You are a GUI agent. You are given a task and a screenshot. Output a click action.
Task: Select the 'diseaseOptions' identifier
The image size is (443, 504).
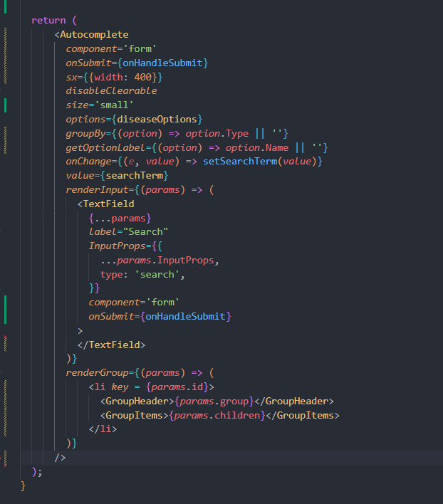(x=157, y=120)
